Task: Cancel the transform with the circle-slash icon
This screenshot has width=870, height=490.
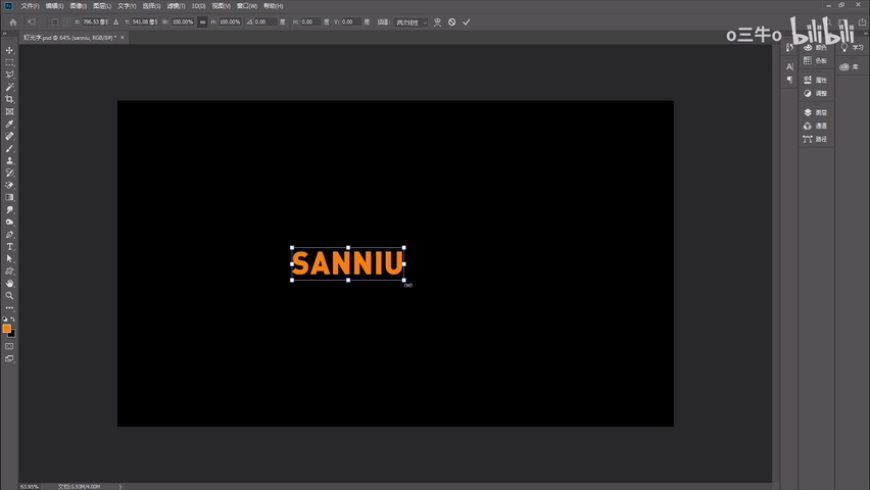Action: coord(452,21)
